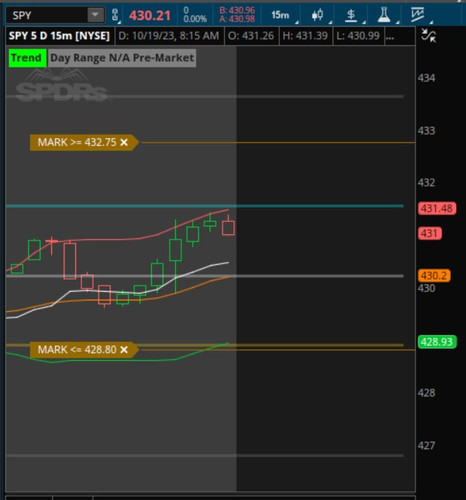Click the SPY 5 D 15m [NYSE] title
The image size is (466, 500).
pos(59,36)
